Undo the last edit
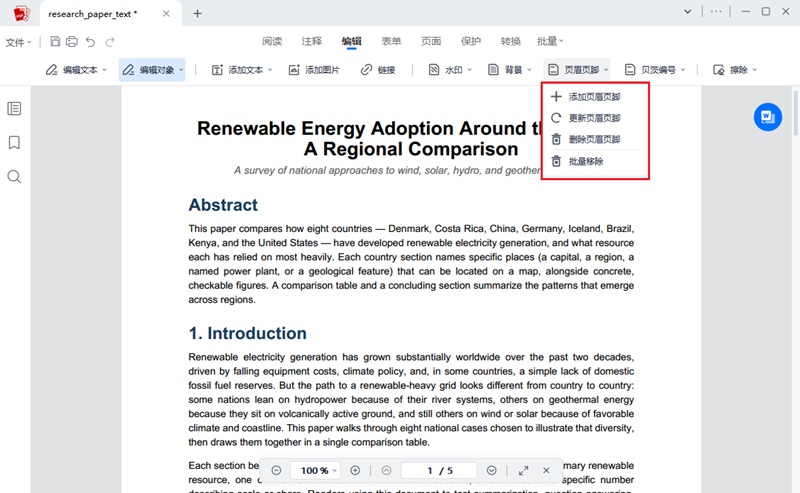Viewport: 800px width, 493px height. tap(90, 42)
